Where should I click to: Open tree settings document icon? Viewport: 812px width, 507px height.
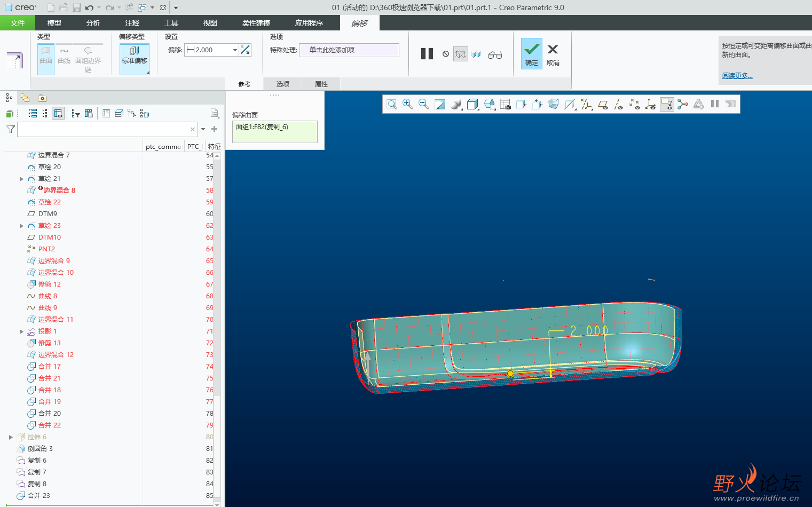pos(215,113)
